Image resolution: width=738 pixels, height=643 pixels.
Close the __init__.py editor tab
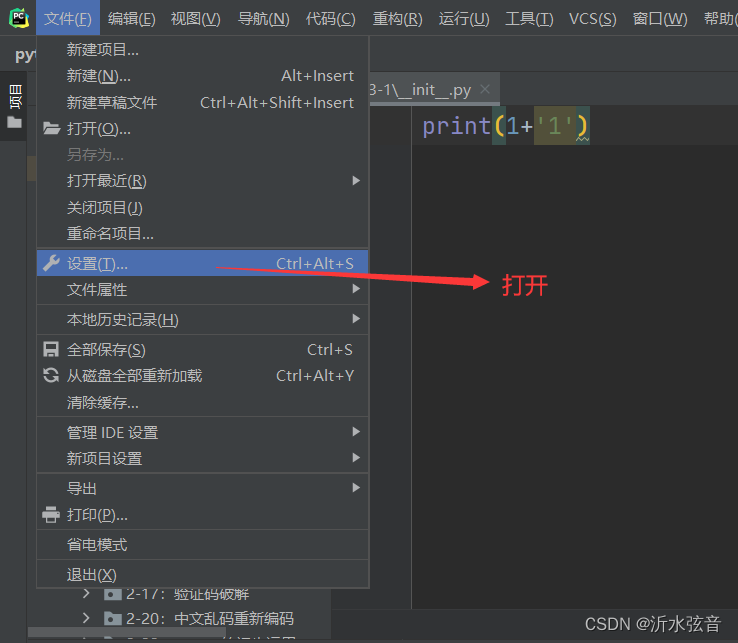click(x=485, y=90)
